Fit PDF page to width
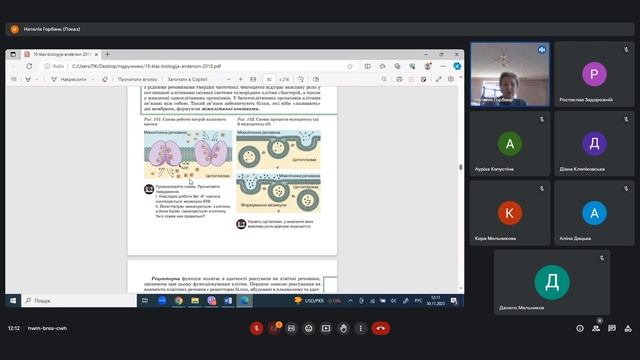The width and height of the screenshot is (640, 360). click(x=253, y=79)
